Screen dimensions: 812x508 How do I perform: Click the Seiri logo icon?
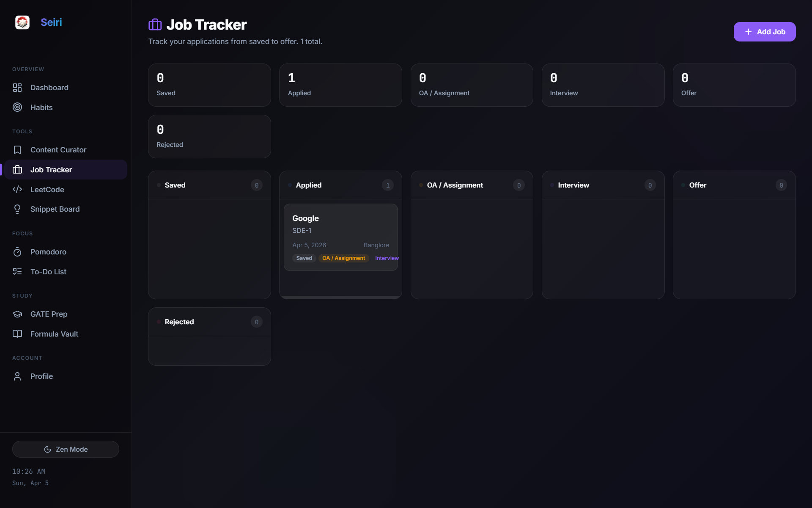tap(22, 22)
